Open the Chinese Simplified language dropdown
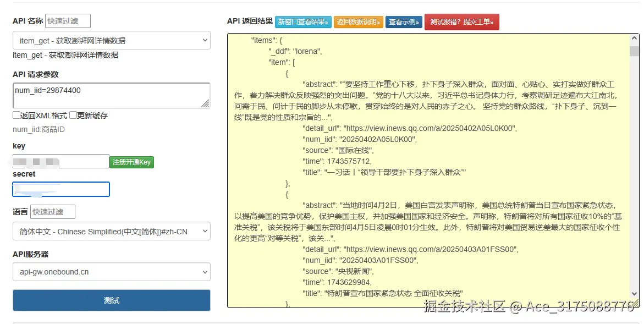The height and width of the screenshot is (324, 644). click(x=111, y=232)
